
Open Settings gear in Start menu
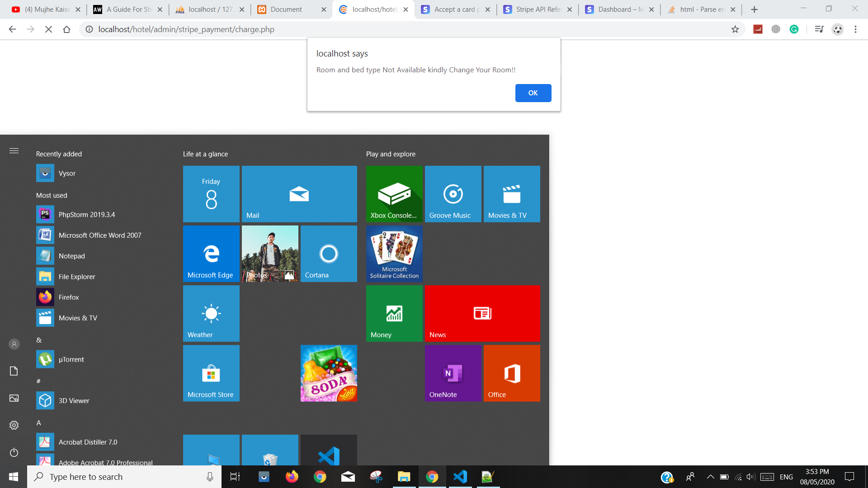click(x=14, y=425)
